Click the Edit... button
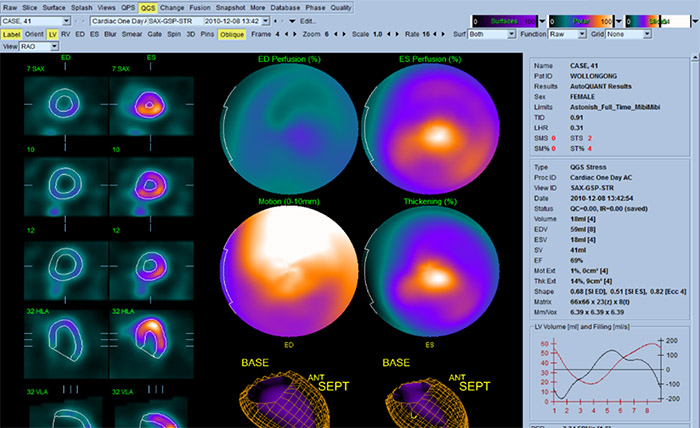700x428 pixels. tap(309, 20)
